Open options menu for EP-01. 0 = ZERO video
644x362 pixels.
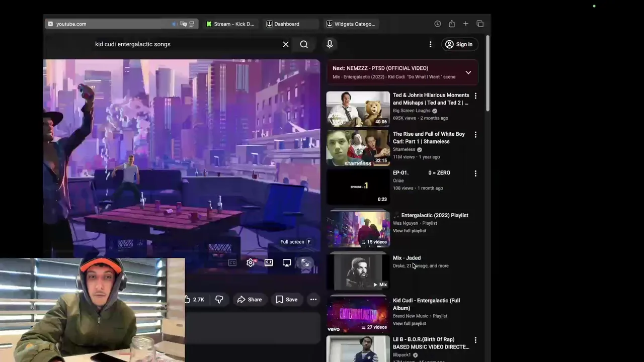point(475,173)
